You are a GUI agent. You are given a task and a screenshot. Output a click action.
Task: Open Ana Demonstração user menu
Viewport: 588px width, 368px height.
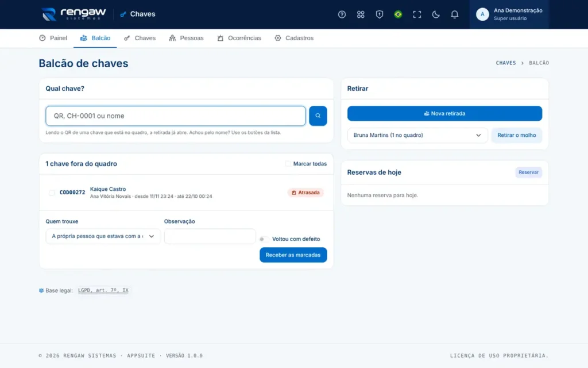(x=509, y=14)
